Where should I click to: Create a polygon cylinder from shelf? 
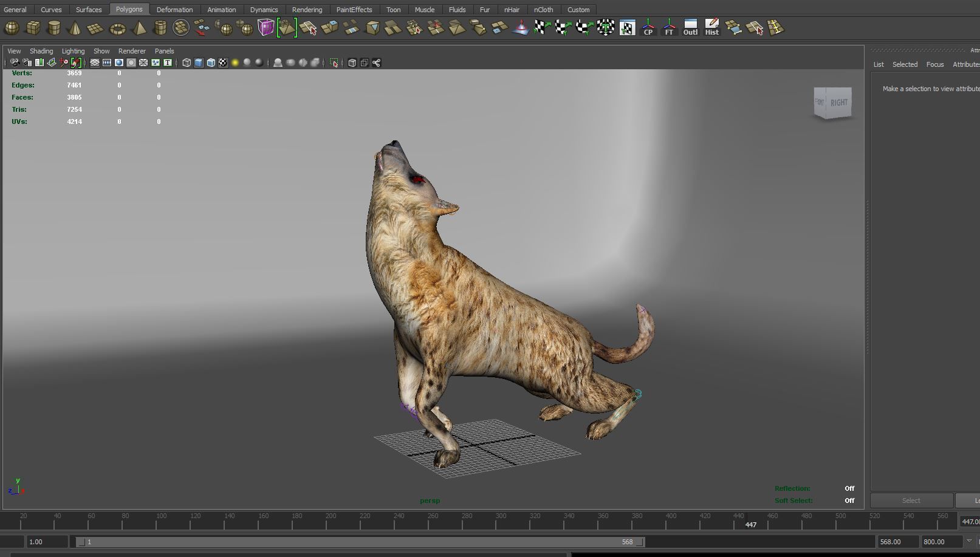click(54, 28)
